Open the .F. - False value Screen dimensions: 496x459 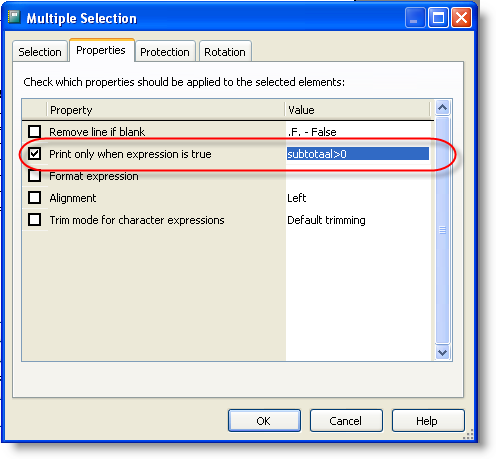tap(312, 132)
